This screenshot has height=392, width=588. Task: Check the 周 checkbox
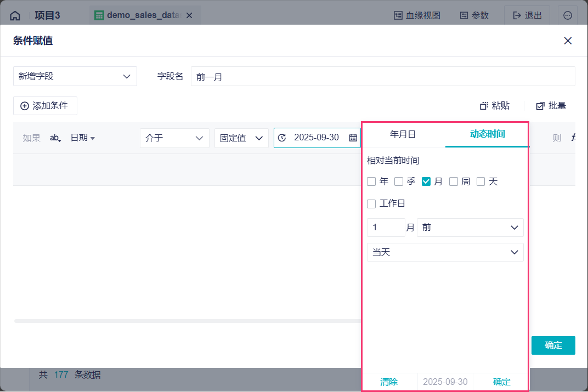pyautogui.click(x=454, y=181)
